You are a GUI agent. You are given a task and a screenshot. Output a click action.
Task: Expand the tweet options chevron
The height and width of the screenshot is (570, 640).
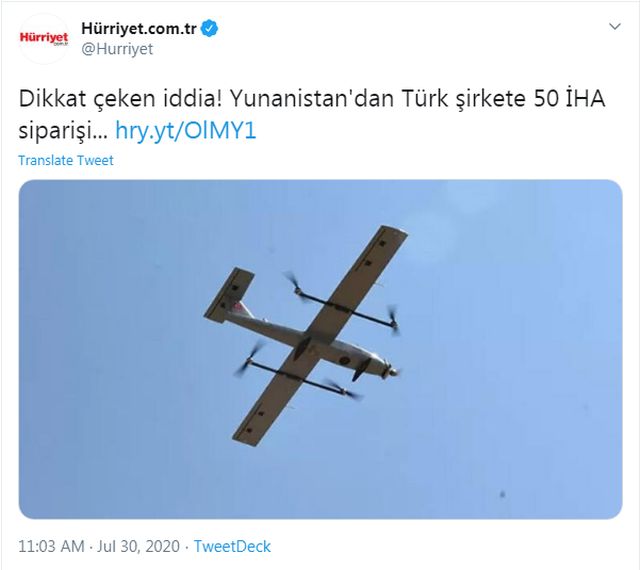615,27
